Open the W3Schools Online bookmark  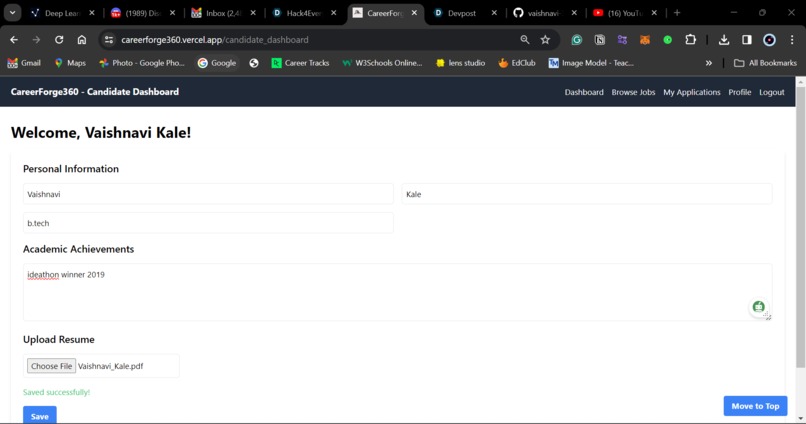(x=382, y=63)
